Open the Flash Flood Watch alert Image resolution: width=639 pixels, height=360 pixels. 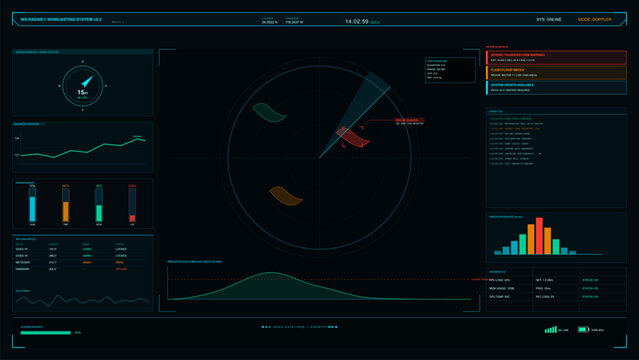tap(556, 73)
